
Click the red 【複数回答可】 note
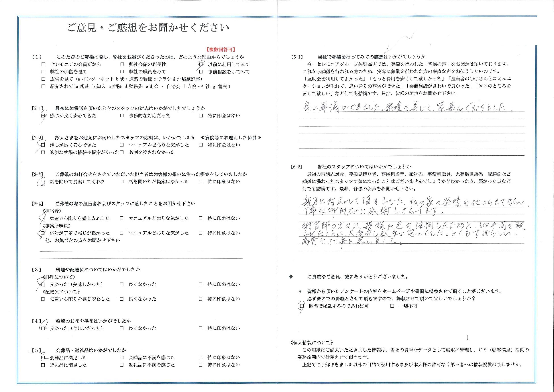pyautogui.click(x=221, y=50)
